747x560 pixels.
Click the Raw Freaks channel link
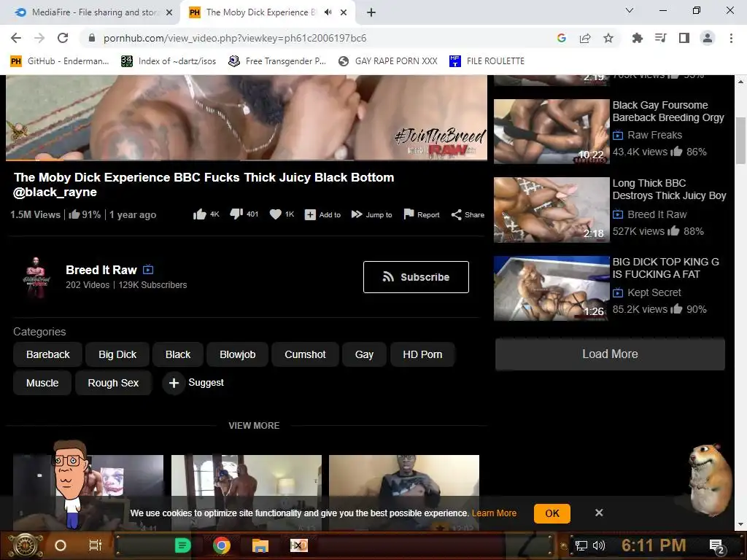(x=654, y=135)
